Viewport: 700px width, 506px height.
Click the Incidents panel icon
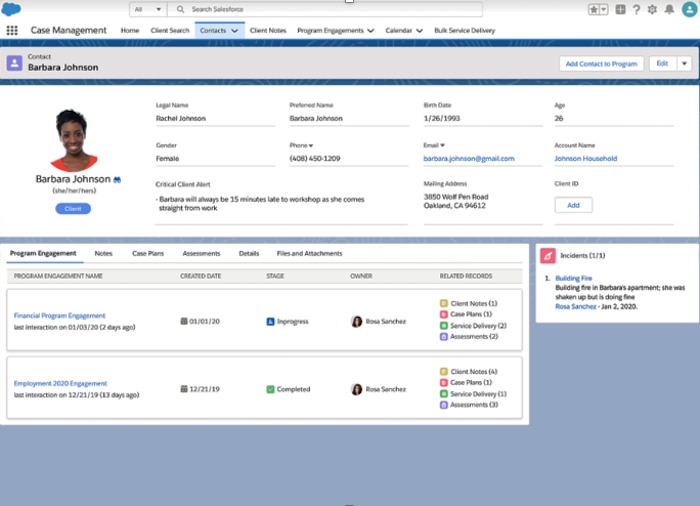click(547, 256)
